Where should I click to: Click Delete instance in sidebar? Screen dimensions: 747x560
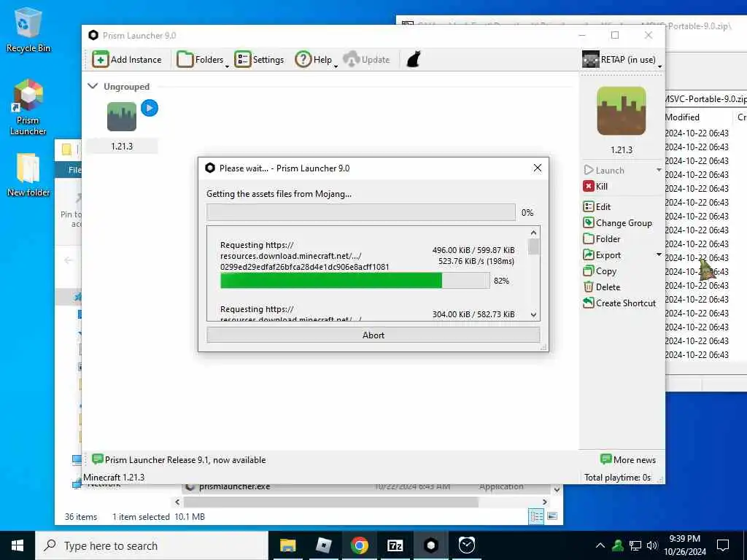point(602,287)
